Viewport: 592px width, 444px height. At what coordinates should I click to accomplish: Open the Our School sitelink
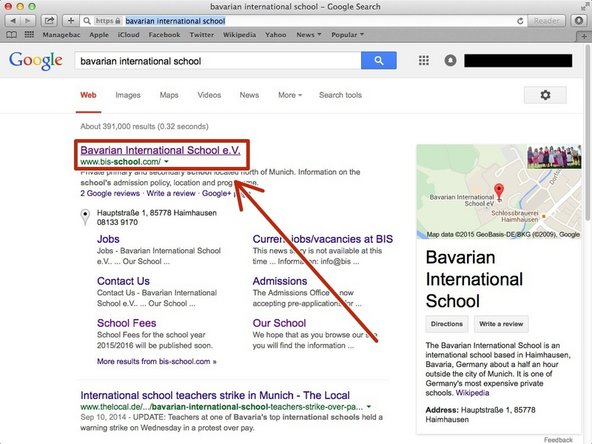tap(279, 323)
